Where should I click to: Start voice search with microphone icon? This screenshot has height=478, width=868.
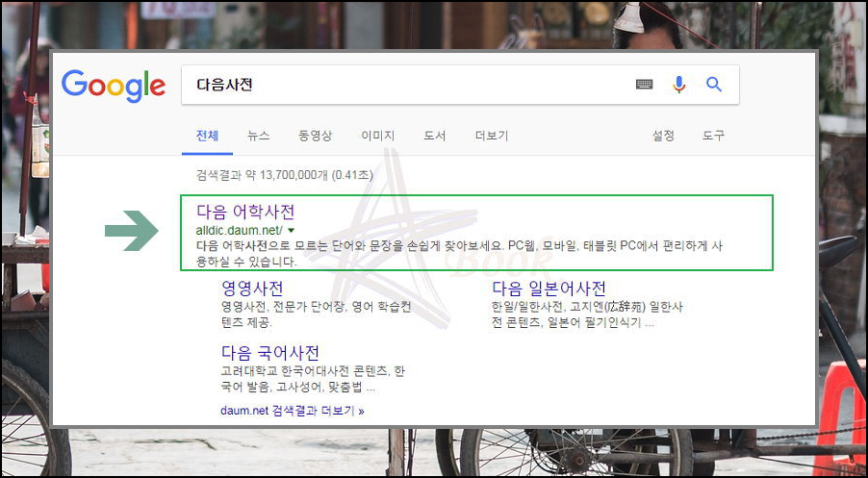coord(678,85)
